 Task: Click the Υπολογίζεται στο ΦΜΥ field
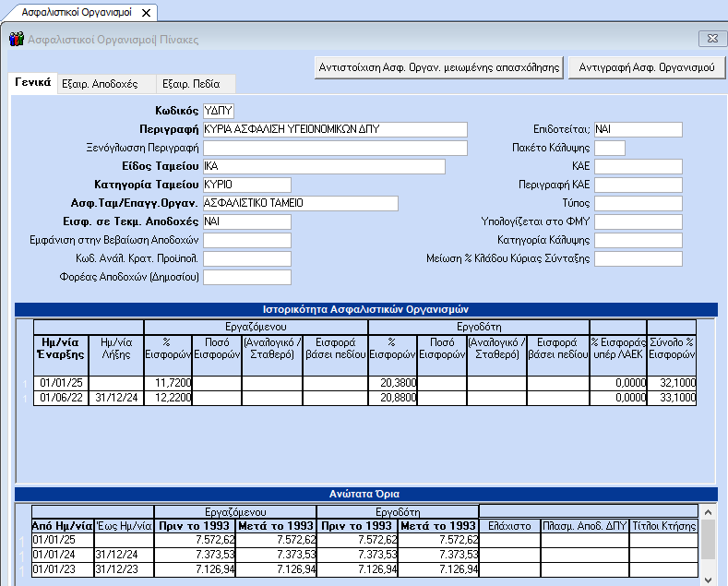click(638, 222)
